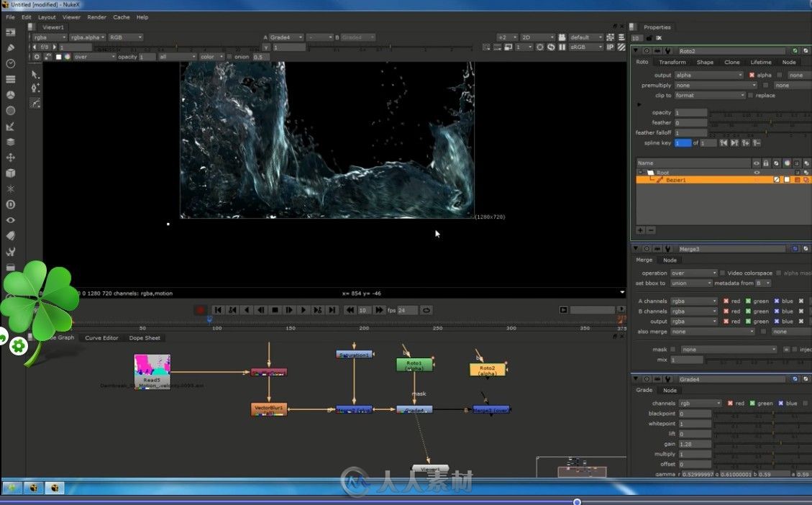Open the Render menu

[x=96, y=17]
